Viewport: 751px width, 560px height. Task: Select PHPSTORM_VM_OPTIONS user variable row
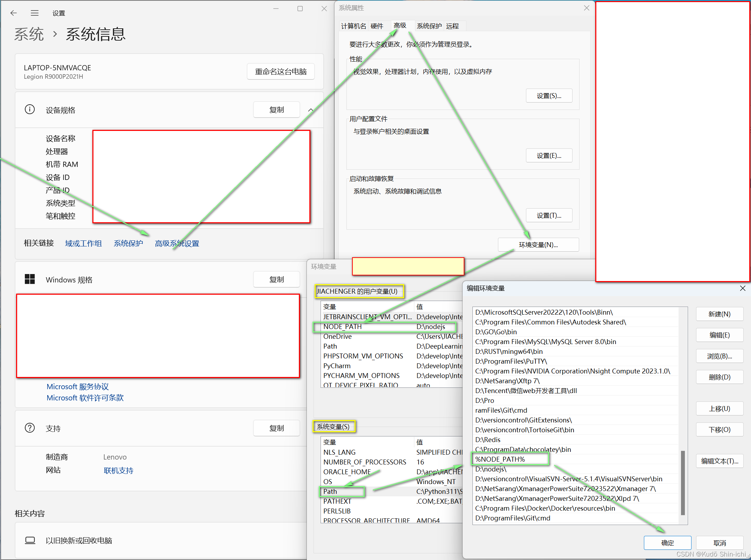pos(392,356)
